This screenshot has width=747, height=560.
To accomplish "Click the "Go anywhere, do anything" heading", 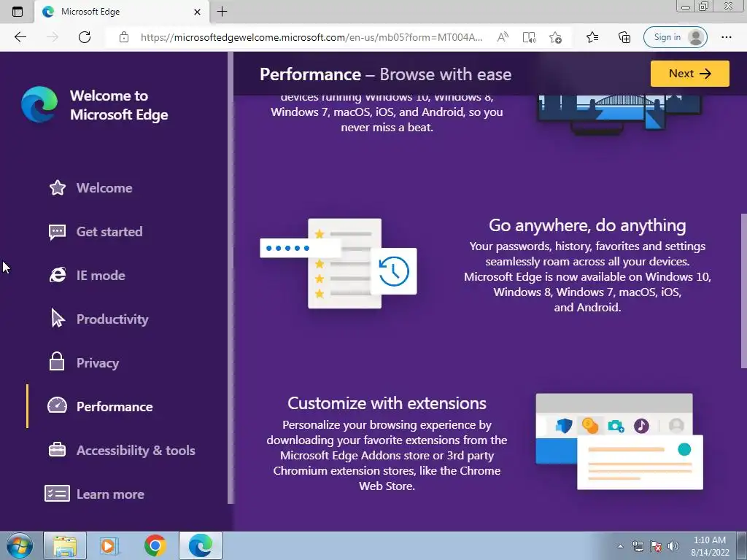I will (x=587, y=225).
